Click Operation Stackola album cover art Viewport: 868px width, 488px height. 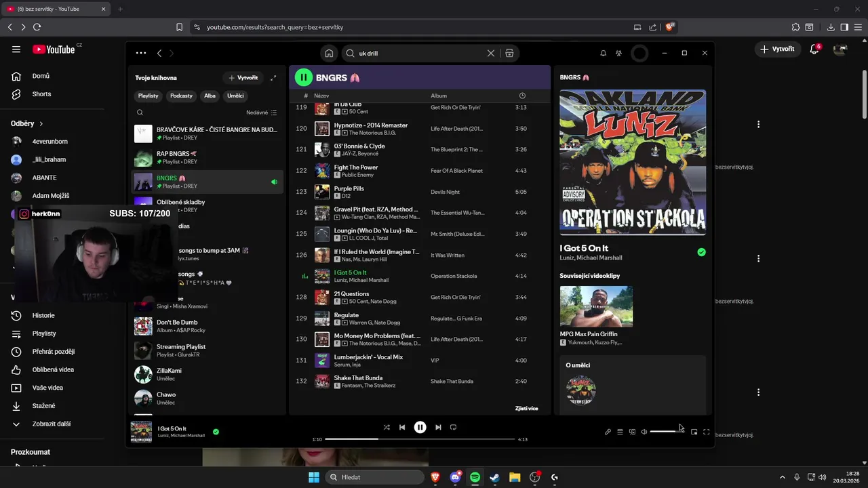[x=633, y=163]
